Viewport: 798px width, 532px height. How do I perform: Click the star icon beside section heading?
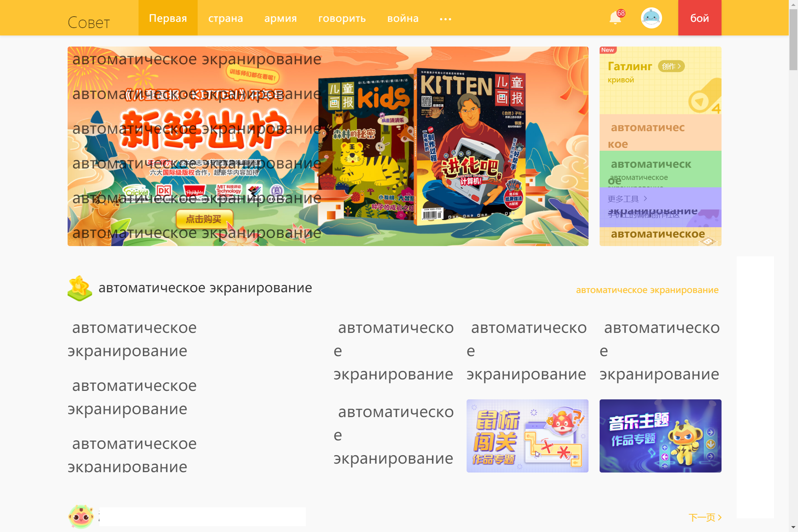(80, 288)
